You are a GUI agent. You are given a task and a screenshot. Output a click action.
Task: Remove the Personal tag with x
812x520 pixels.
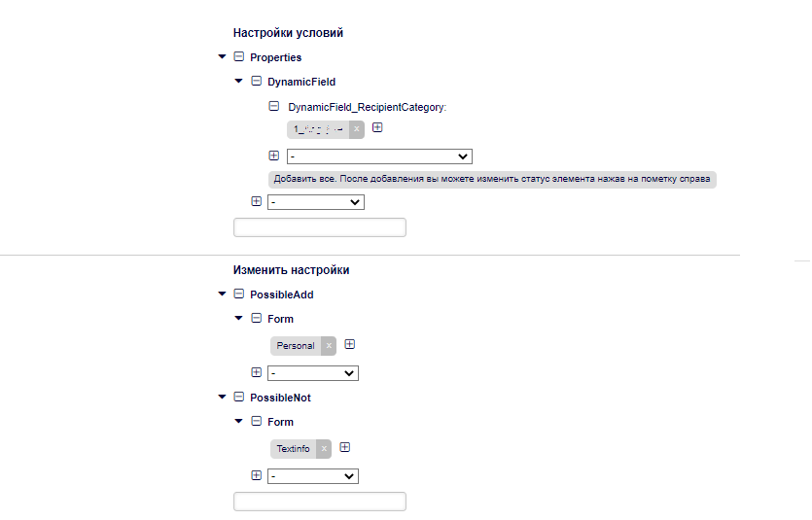pyautogui.click(x=329, y=345)
